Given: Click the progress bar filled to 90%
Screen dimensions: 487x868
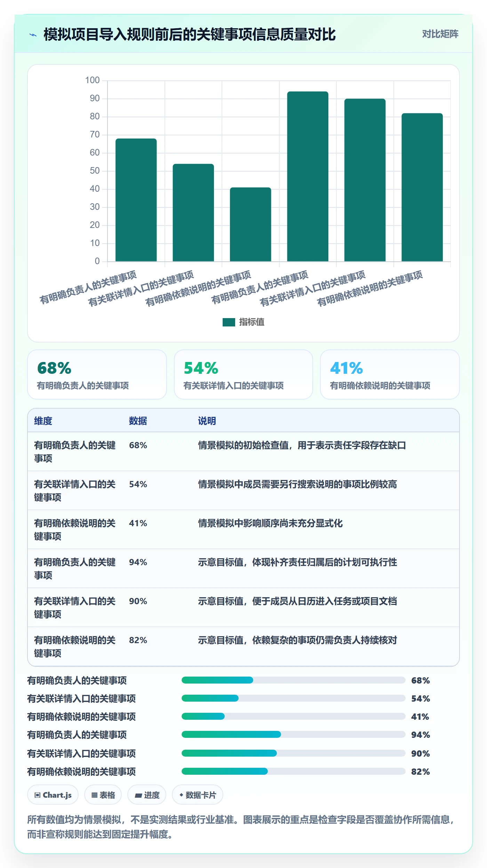Looking at the screenshot, I should coord(293,753).
